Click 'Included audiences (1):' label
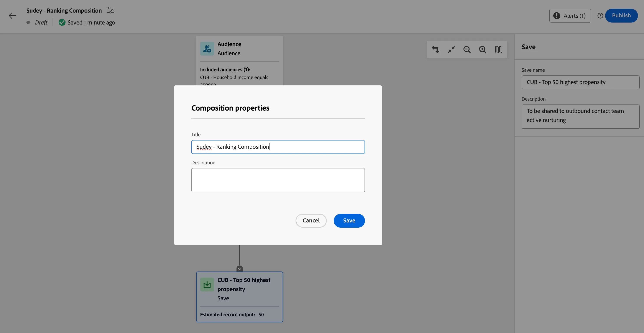The height and width of the screenshot is (333, 644). coord(225,69)
